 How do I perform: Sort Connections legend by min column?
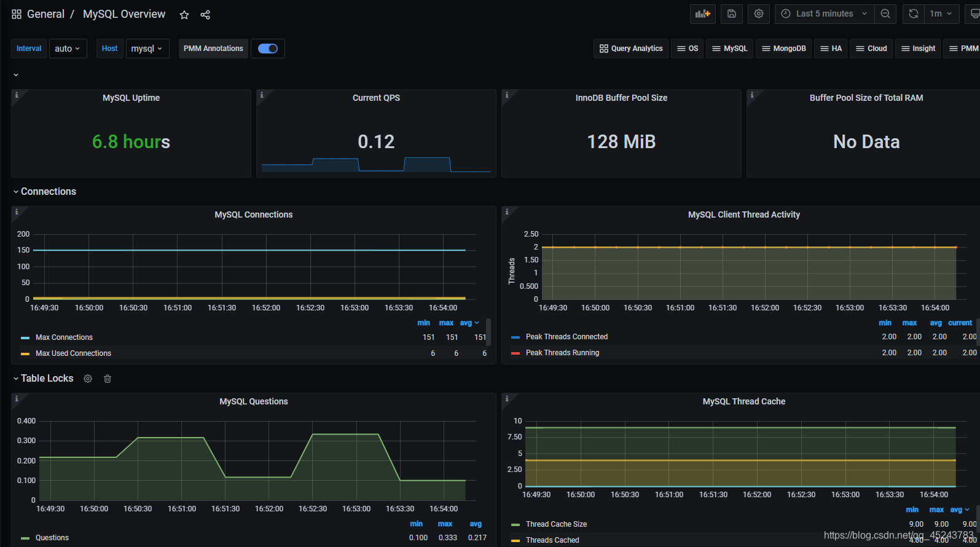[424, 323]
